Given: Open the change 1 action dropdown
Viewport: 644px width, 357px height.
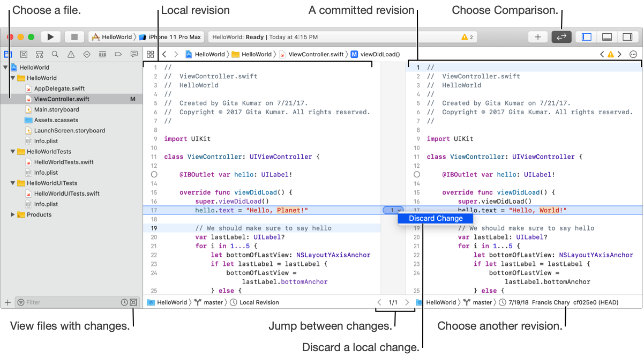Looking at the screenshot, I should 393,210.
